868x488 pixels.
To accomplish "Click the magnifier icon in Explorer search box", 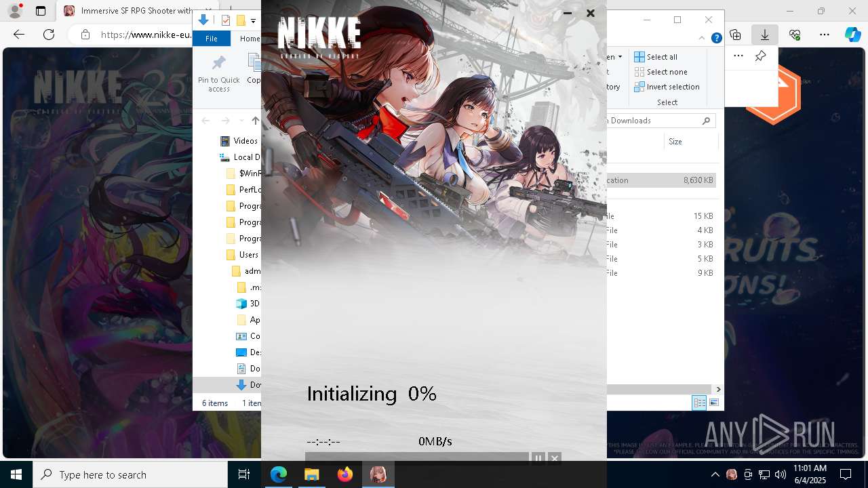I will (x=706, y=121).
